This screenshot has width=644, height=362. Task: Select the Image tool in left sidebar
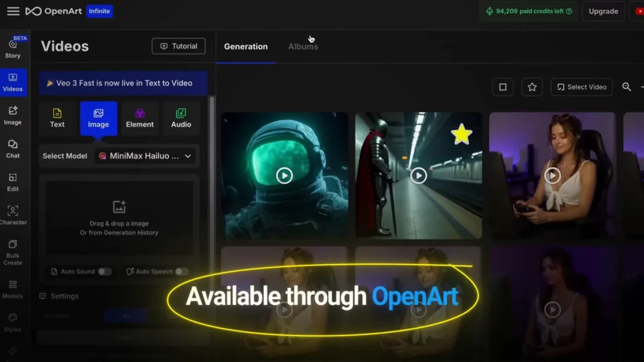[13, 116]
